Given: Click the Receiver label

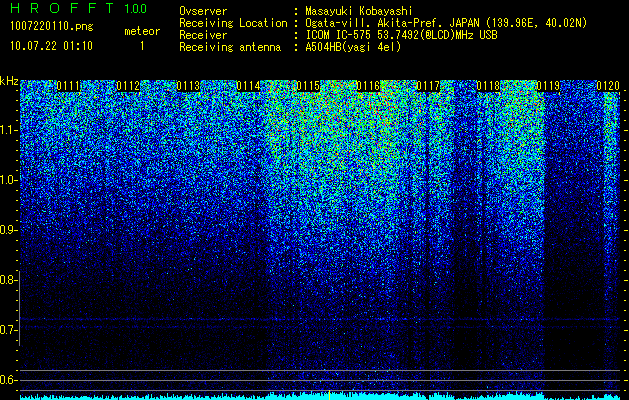Looking at the screenshot, I should [x=203, y=35].
